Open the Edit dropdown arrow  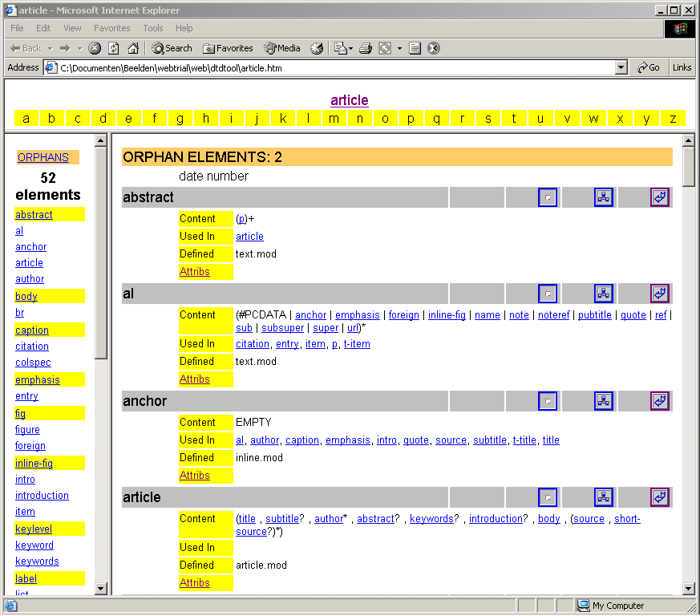[x=399, y=48]
